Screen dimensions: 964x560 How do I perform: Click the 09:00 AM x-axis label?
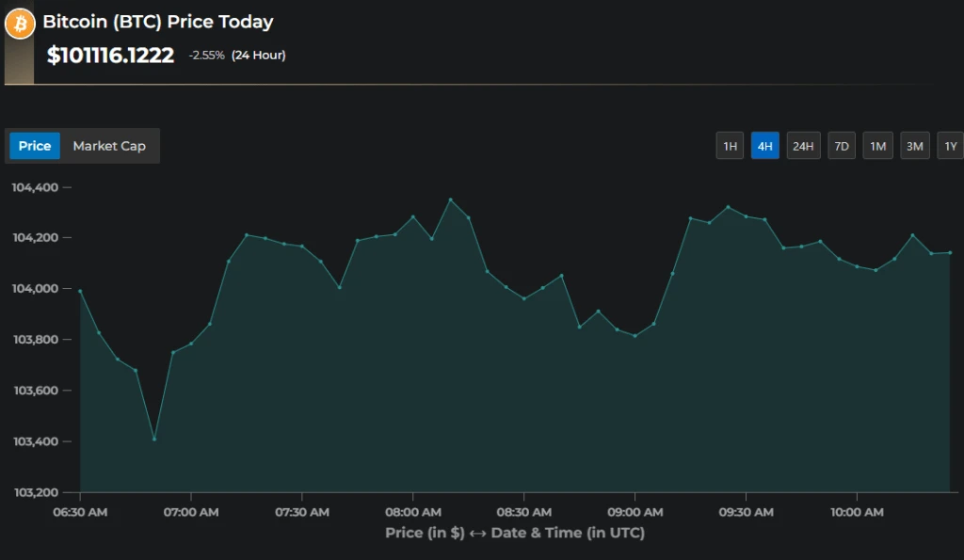coord(635,512)
